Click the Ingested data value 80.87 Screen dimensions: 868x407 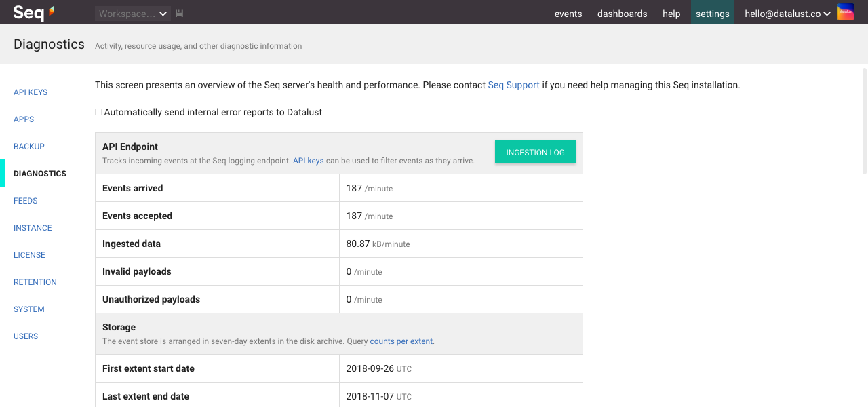(x=358, y=244)
